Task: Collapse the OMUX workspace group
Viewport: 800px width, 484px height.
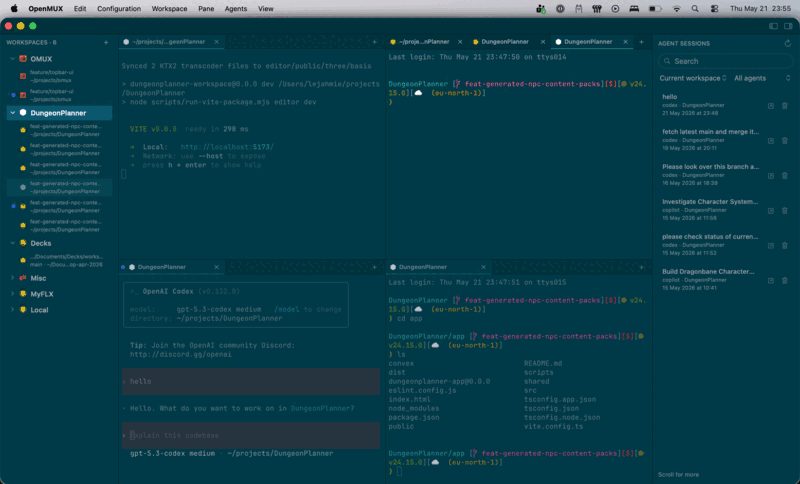Action: tap(12, 59)
